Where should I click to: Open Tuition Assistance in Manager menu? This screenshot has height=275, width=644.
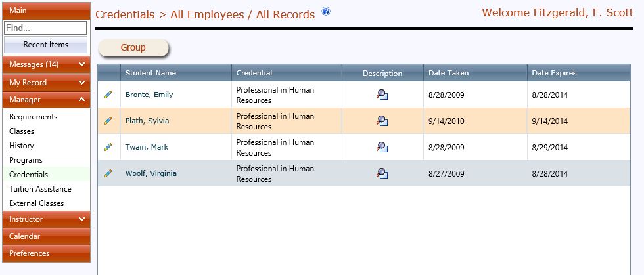click(40, 189)
